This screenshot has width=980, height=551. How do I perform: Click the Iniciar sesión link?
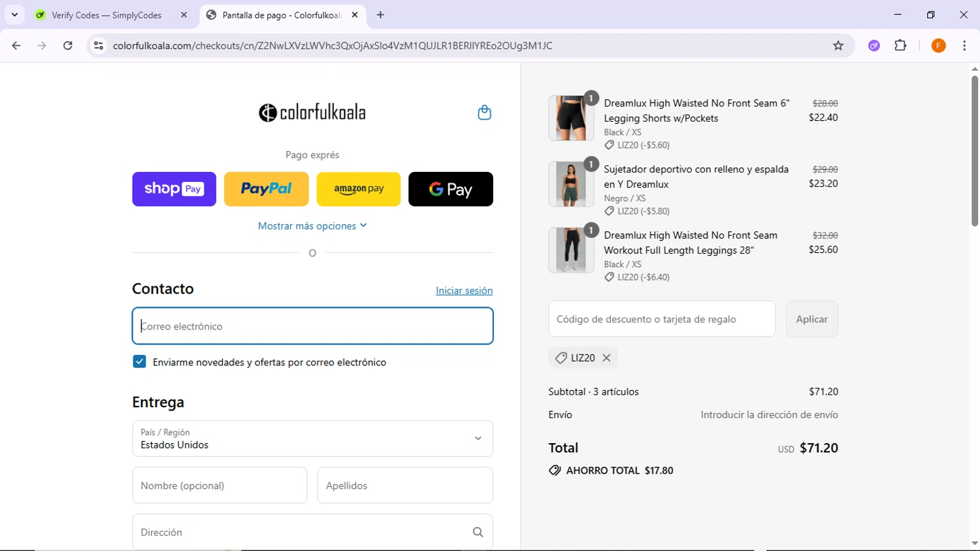464,290
